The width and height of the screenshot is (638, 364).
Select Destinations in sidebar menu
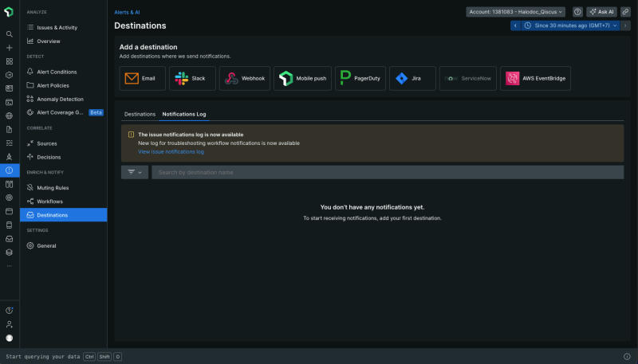coord(64,215)
